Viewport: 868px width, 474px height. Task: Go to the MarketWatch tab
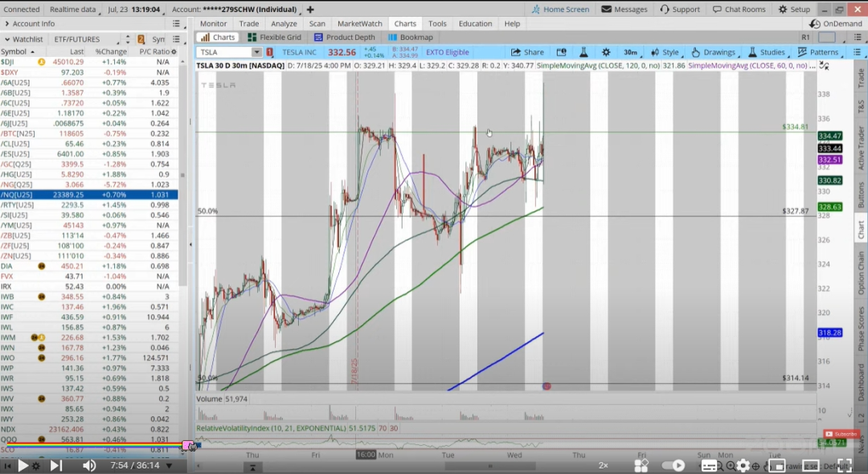[360, 24]
